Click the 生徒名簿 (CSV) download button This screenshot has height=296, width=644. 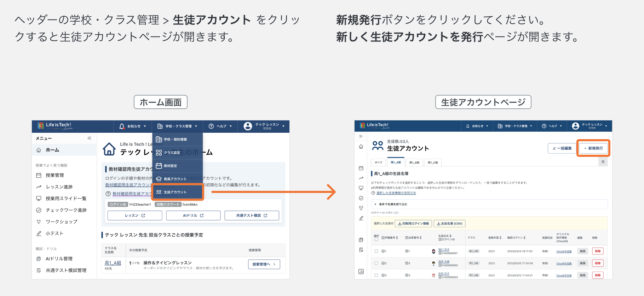pyautogui.click(x=449, y=223)
